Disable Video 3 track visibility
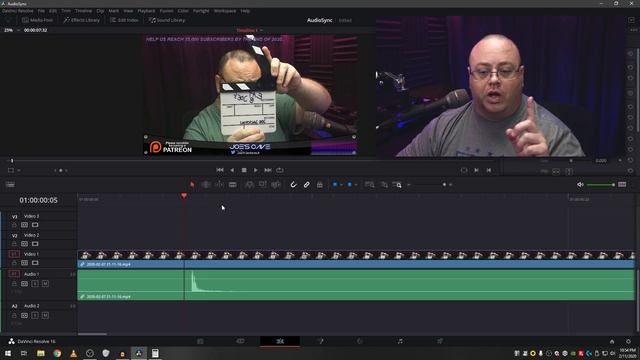 pyautogui.click(x=35, y=225)
